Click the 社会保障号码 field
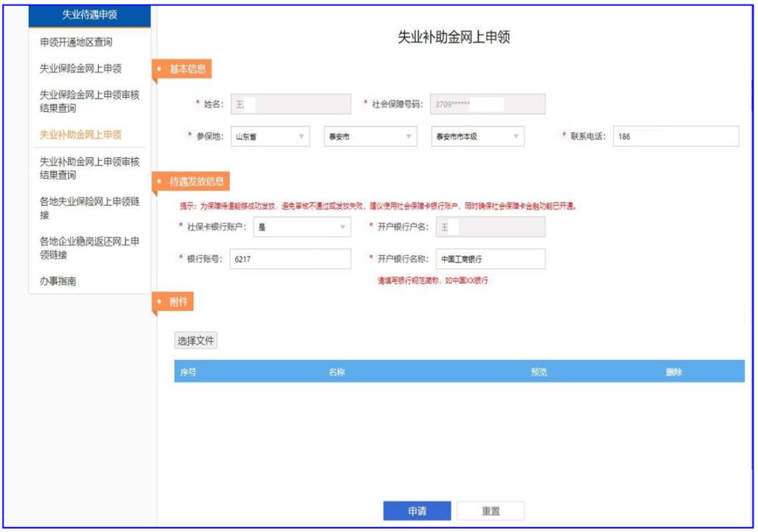The image size is (758, 532). tap(487, 105)
